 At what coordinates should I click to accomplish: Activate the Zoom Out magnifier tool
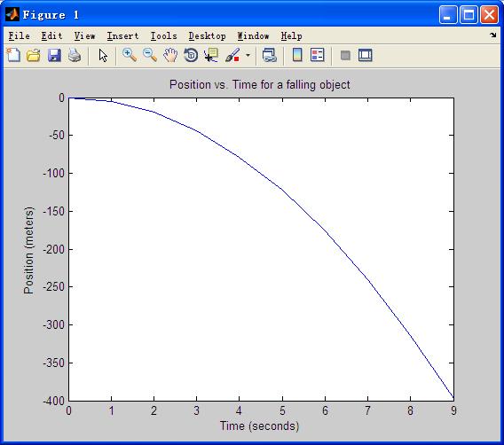(150, 55)
